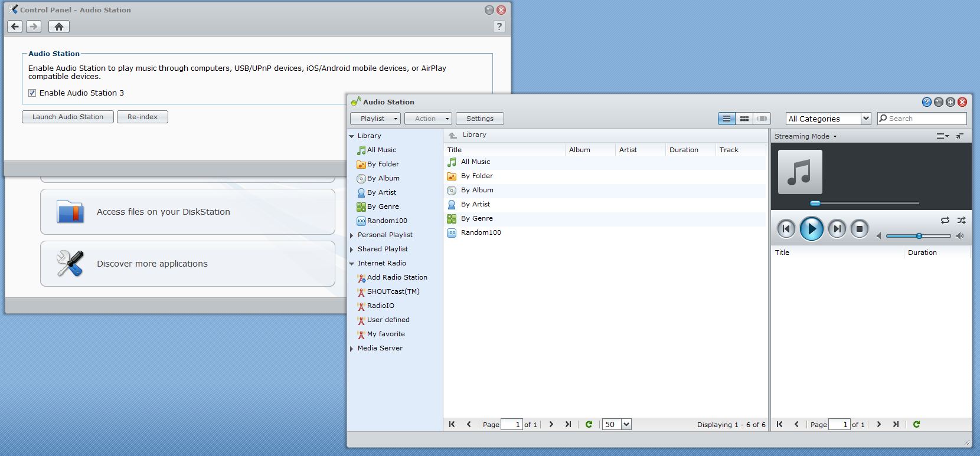The image size is (980, 456).
Task: Expand the Personal Playlist node
Action: (352, 235)
